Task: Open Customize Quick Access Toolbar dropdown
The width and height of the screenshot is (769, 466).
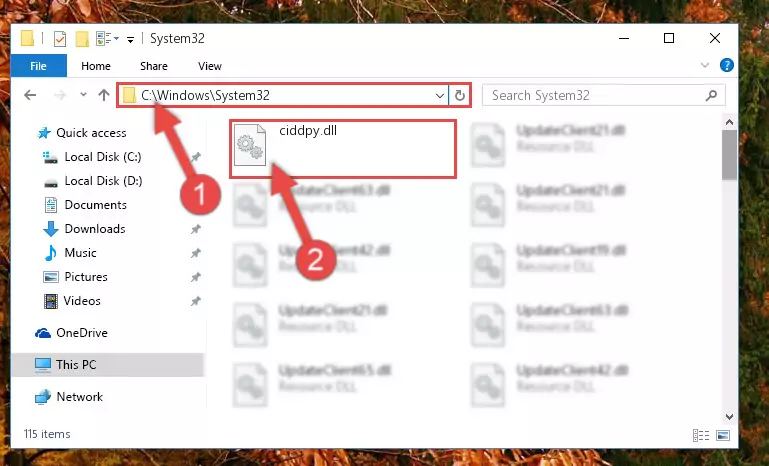Action: click(130, 39)
